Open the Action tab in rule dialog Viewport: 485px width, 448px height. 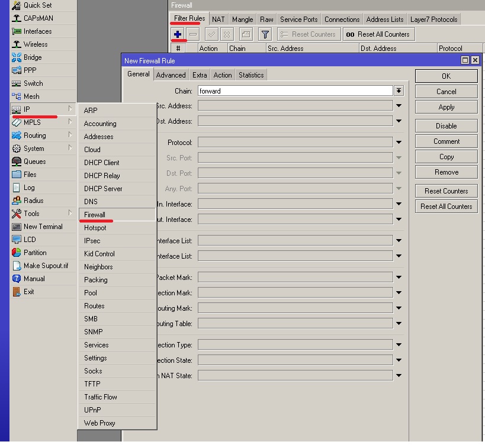223,75
